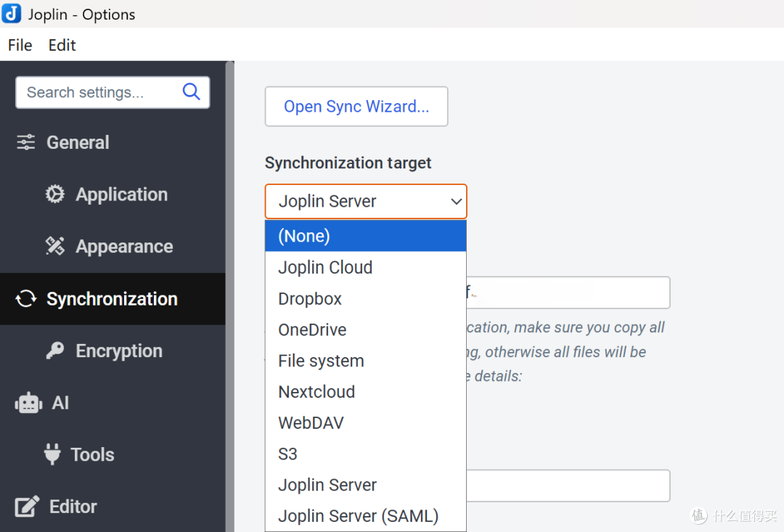Image resolution: width=784 pixels, height=532 pixels.
Task: Click the first text field behind dropdown
Action: pos(568,292)
